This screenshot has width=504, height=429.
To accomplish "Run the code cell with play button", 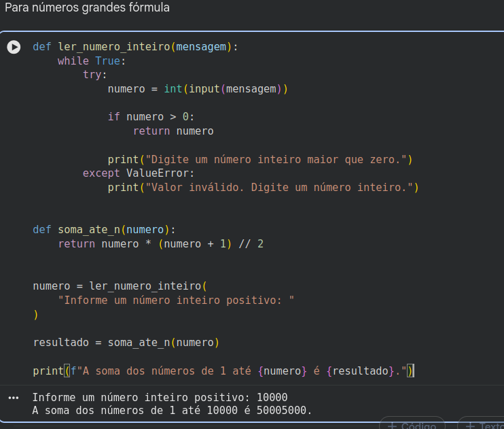I will (14, 47).
